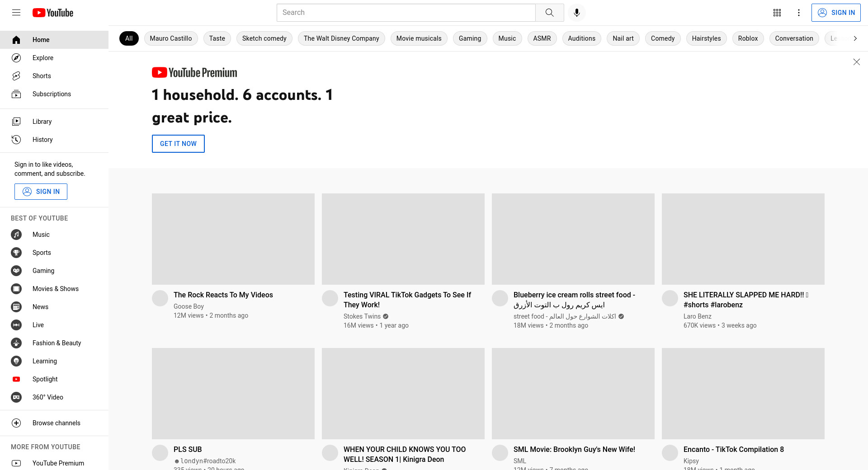Click GET IT NOW for Premium
Screen dimensions: 868x470
178,144
